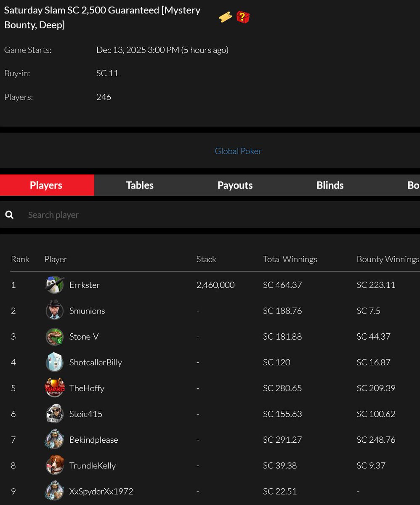Open Bekindplease's wizard avatar
The height and width of the screenshot is (505, 420).
pos(55,440)
